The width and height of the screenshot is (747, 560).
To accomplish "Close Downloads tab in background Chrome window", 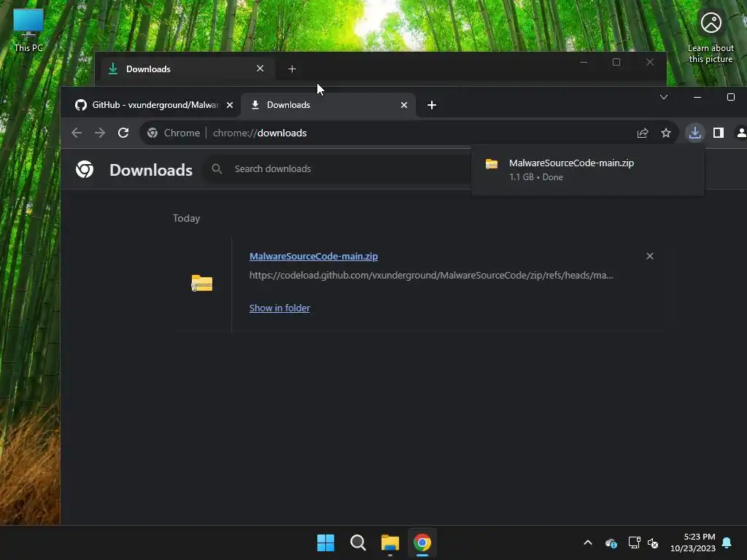I will [x=260, y=69].
